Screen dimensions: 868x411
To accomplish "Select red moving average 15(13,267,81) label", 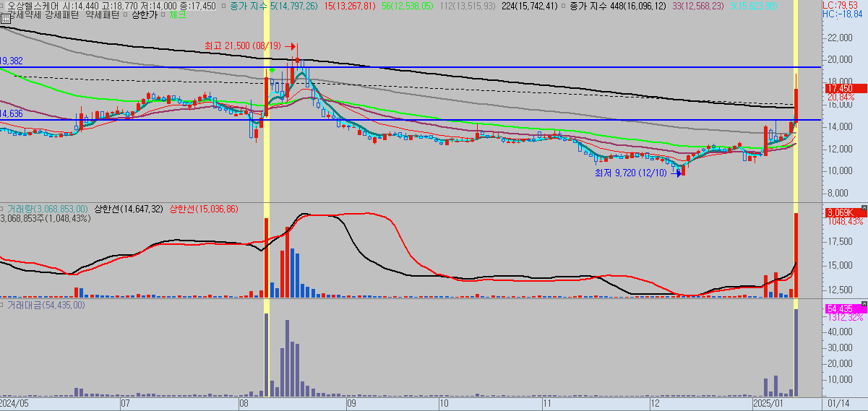I will 350,6.
